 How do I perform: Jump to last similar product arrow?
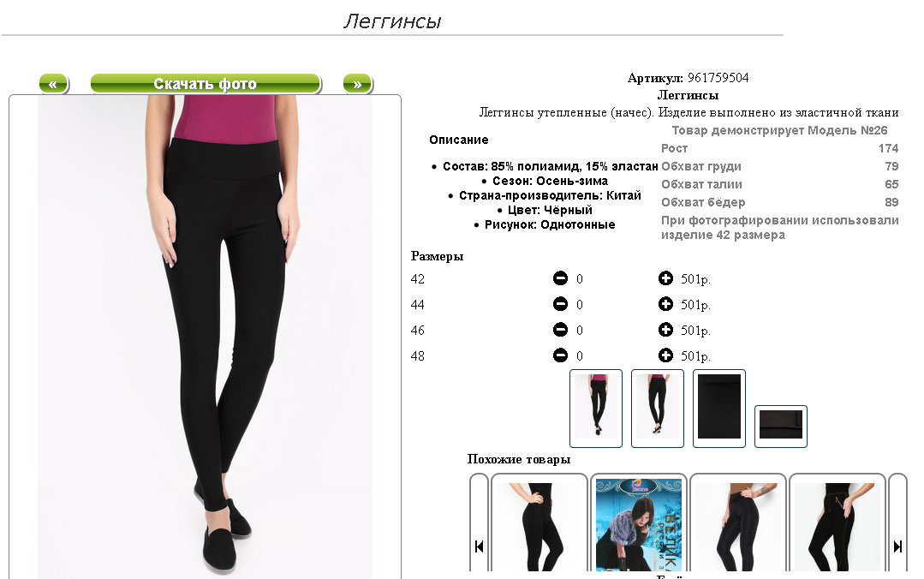tap(897, 546)
